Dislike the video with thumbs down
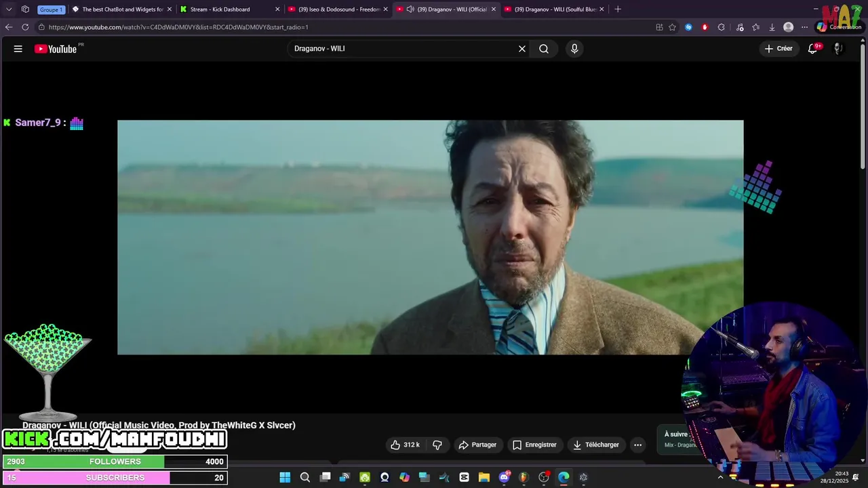The width and height of the screenshot is (868, 488). coord(437,445)
